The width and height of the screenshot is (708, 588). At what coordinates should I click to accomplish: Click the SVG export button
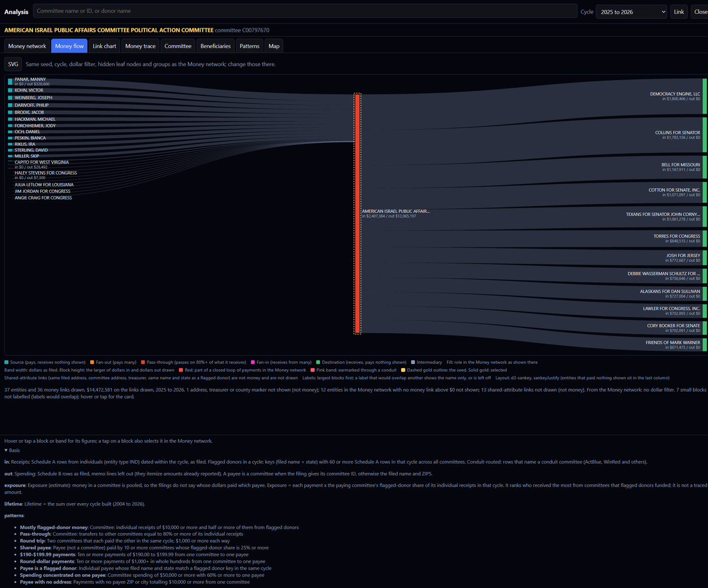coord(13,64)
